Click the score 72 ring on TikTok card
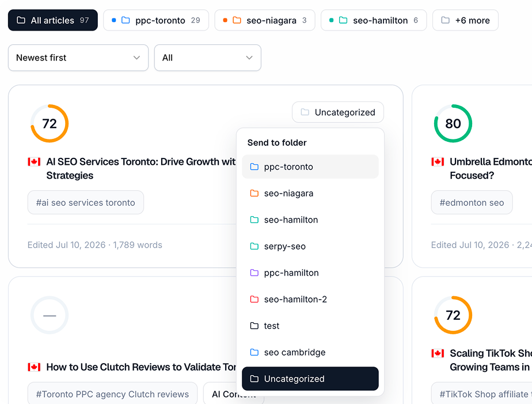Image resolution: width=532 pixels, height=404 pixels. click(x=453, y=315)
